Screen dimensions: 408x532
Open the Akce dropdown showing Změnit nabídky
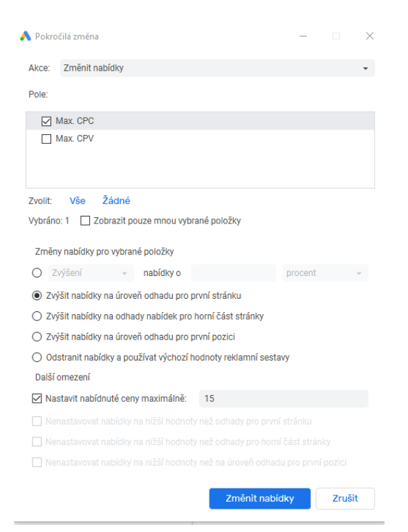pyautogui.click(x=217, y=68)
